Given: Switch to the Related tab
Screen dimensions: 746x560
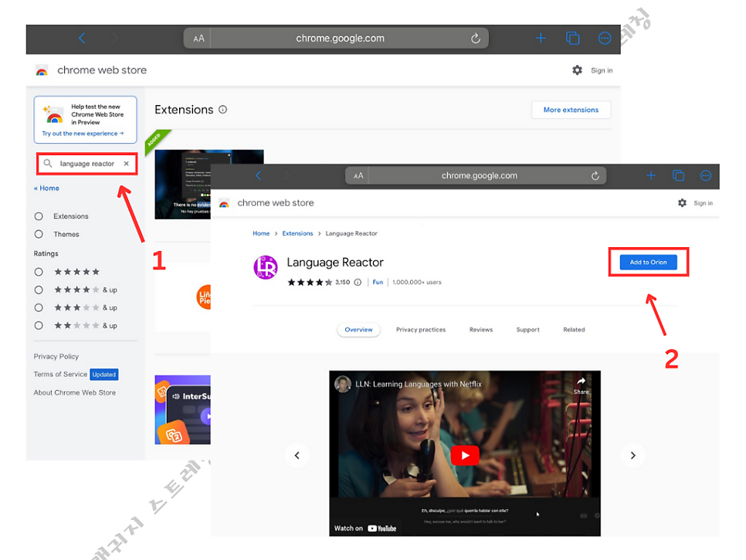Looking at the screenshot, I should (575, 330).
